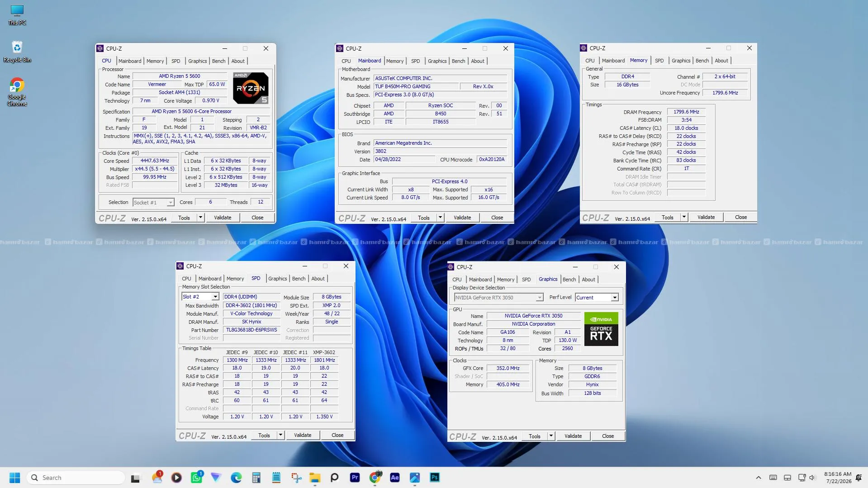Open the Slot #2 memory slot dropdown

coord(200,297)
